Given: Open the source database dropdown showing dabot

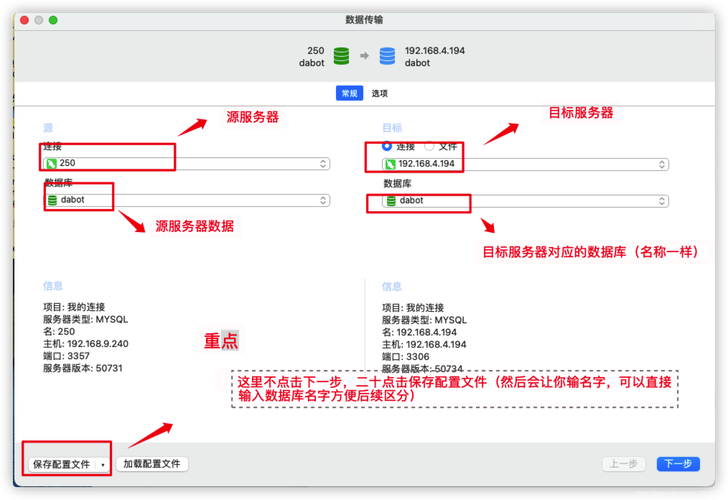Looking at the screenshot, I should (x=186, y=200).
